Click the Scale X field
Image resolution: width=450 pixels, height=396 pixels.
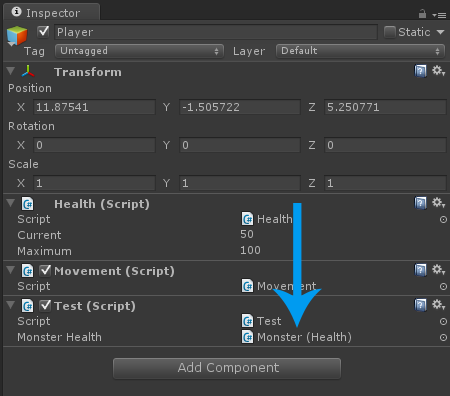(95, 183)
